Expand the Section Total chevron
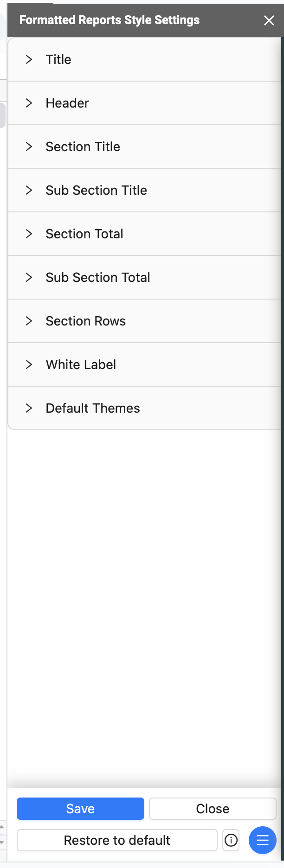284x868 pixels. pos(29,234)
